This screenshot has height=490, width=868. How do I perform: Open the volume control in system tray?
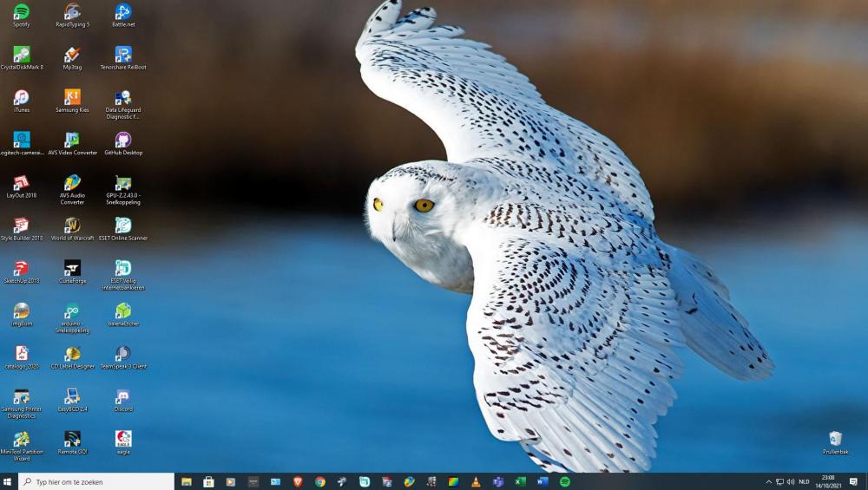point(790,482)
